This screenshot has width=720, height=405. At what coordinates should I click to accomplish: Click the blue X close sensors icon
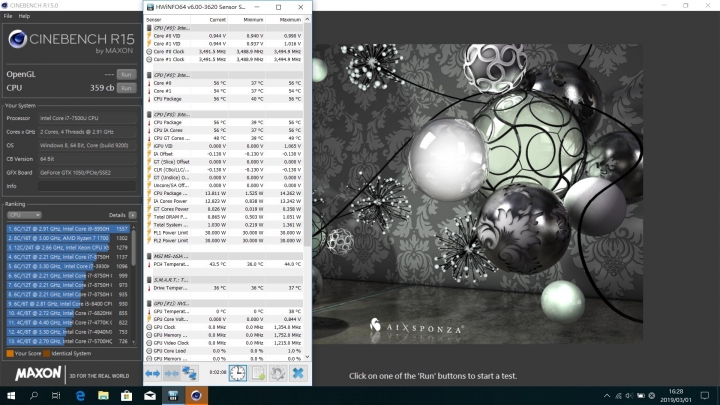(298, 373)
